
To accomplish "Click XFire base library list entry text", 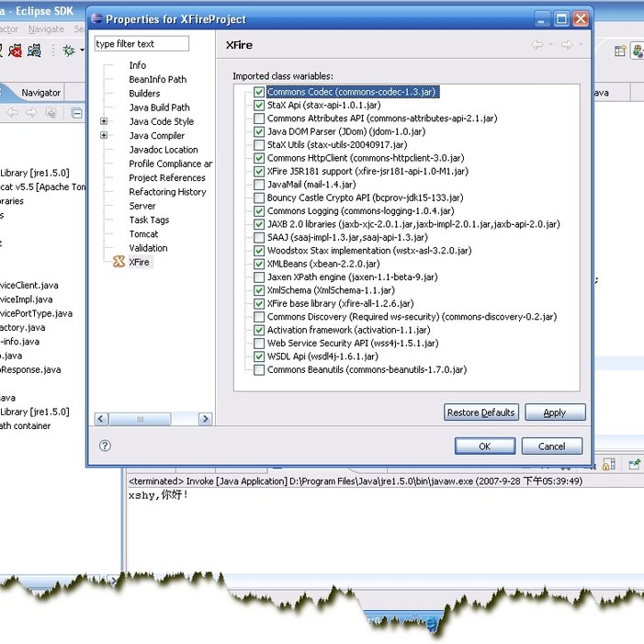I will pyautogui.click(x=341, y=303).
